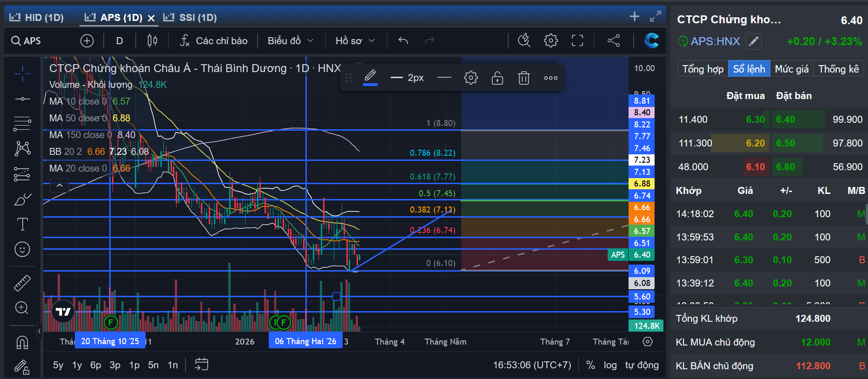The image size is (868, 379).
Task: Switch to the HID (1D) tab
Action: click(37, 18)
